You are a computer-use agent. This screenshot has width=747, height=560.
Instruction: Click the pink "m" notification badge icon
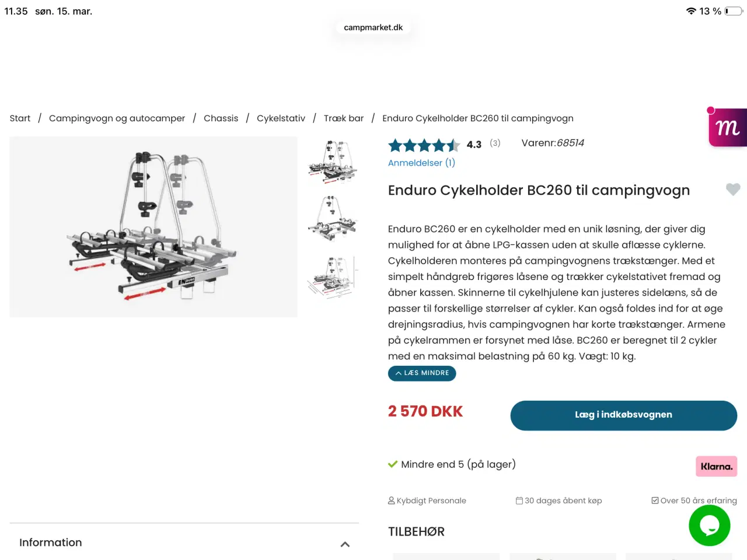(x=727, y=127)
